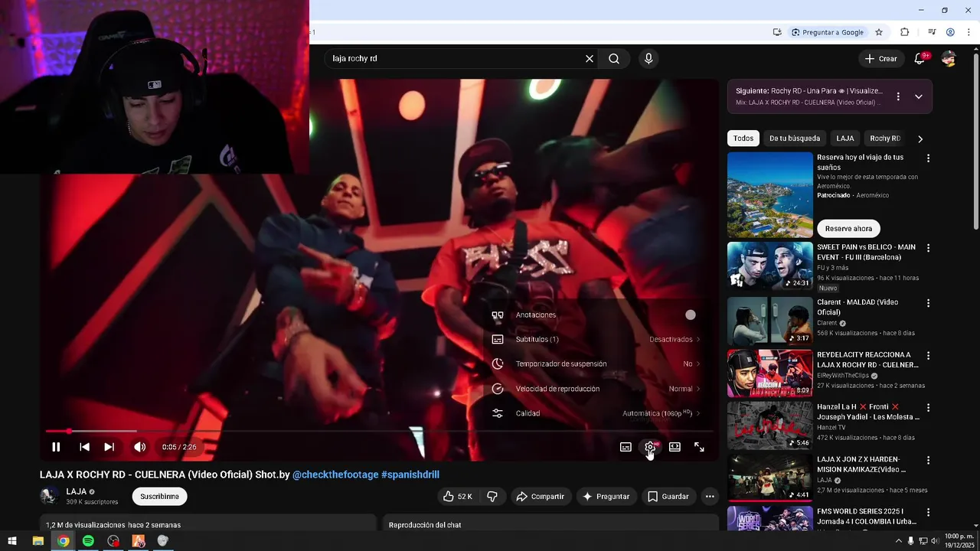Open the Windows Start menu

[x=12, y=541]
